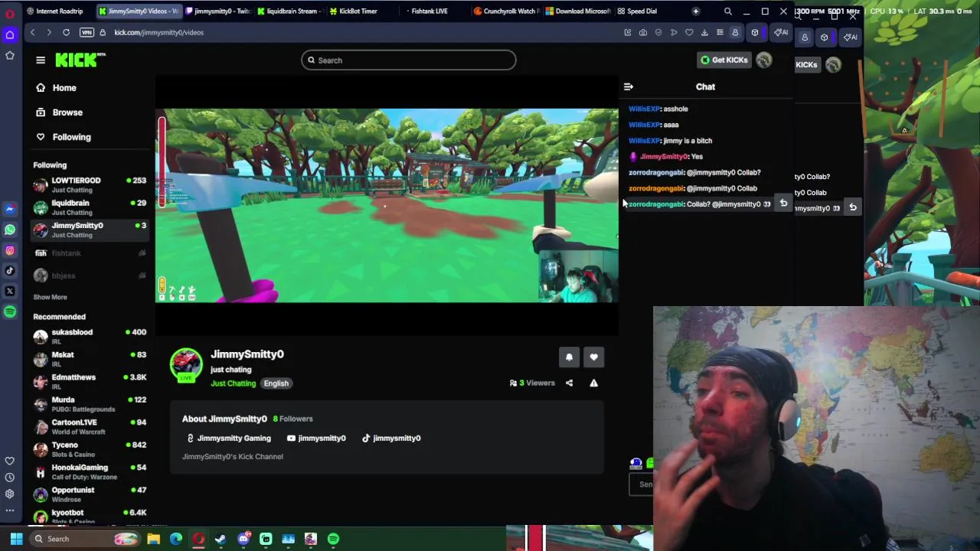This screenshot has height=551, width=980.
Task: Open a new browser tab with plus
Action: point(695,11)
